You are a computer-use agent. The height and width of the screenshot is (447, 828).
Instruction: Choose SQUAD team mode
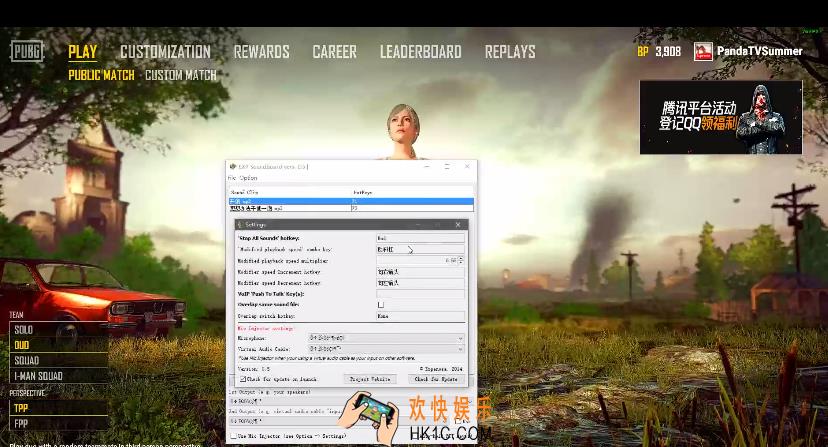pos(58,360)
